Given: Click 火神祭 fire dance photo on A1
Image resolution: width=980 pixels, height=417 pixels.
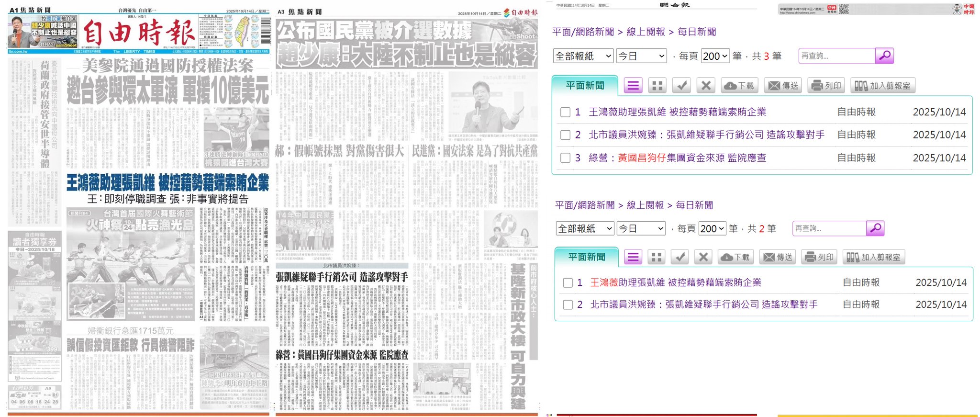Looking at the screenshot, I should coord(130,264).
